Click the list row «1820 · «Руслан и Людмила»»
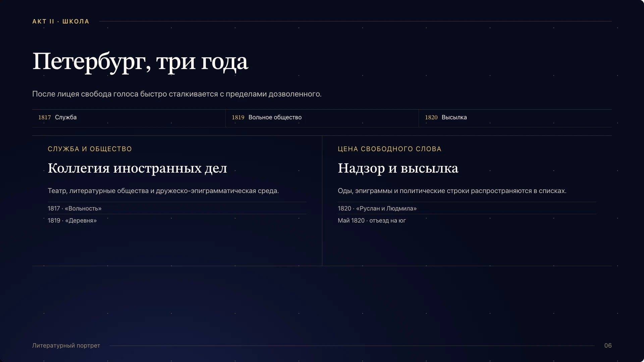 coord(467,208)
